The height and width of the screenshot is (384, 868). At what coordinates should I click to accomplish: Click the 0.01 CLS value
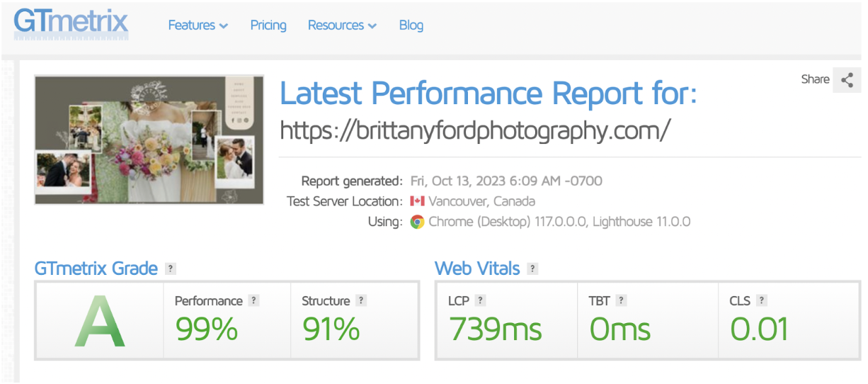pos(759,329)
